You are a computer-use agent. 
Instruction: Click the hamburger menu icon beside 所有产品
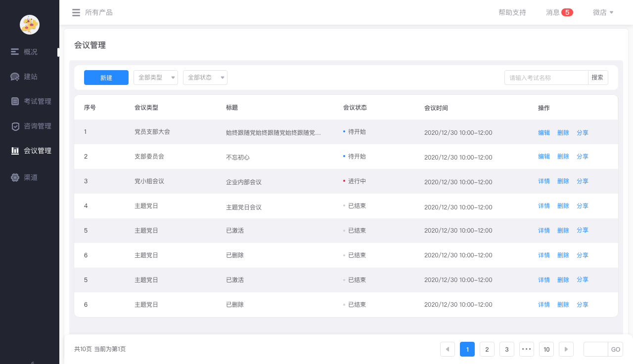tap(76, 12)
